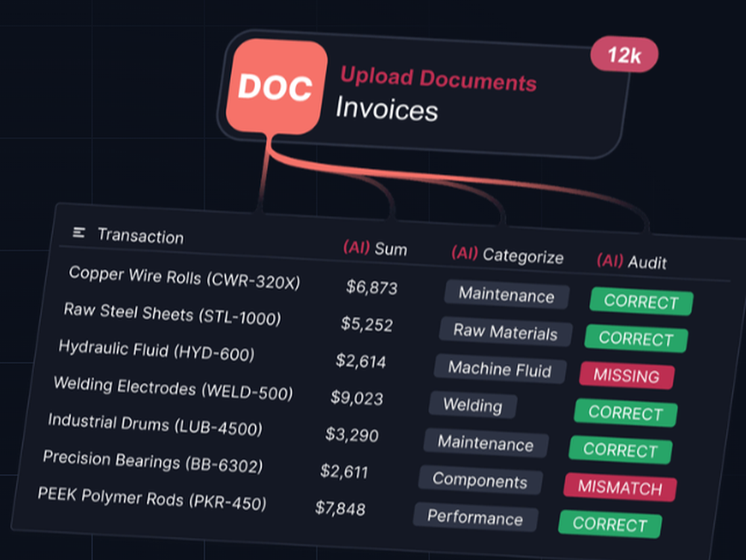This screenshot has width=746, height=560.
Task: Click the Performance category tag
Action: pos(475,517)
